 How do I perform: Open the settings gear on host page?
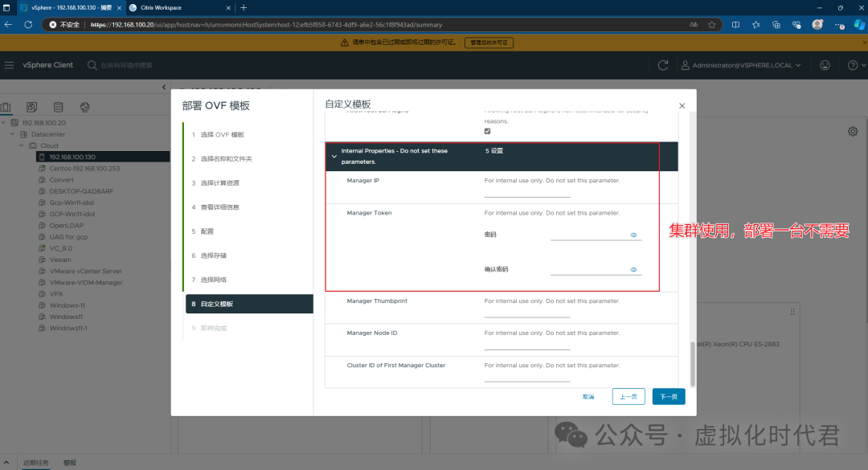(853, 131)
